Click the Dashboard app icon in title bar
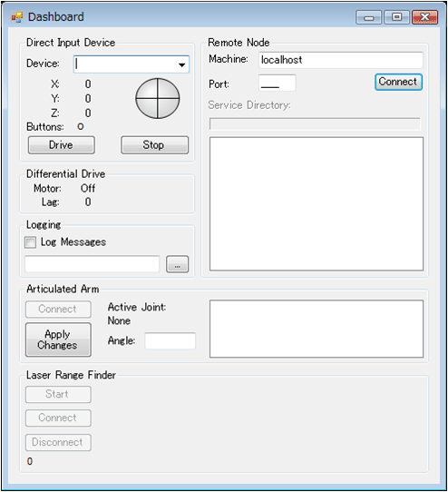Screen dimensions: 448x492 point(17,17)
